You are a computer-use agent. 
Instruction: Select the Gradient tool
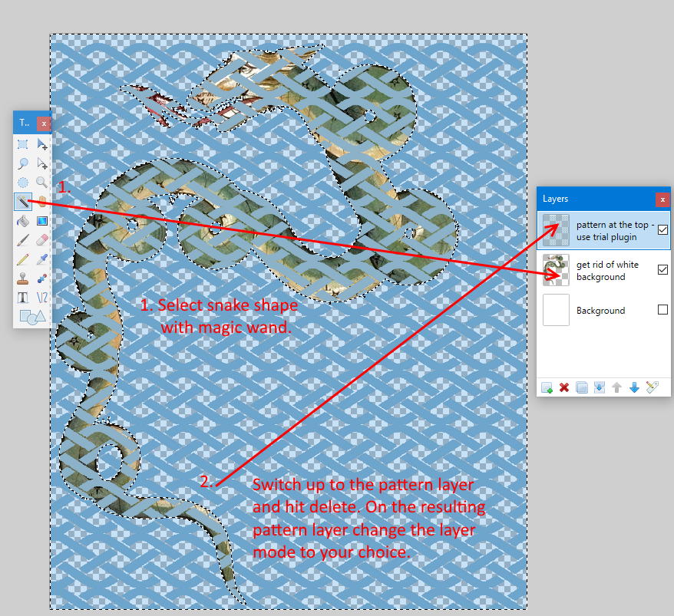[x=41, y=221]
